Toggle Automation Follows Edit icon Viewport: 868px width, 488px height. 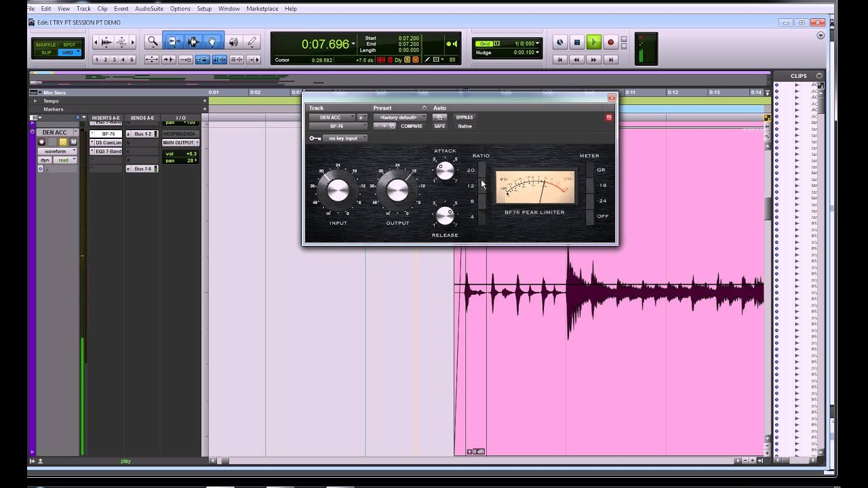(x=203, y=60)
